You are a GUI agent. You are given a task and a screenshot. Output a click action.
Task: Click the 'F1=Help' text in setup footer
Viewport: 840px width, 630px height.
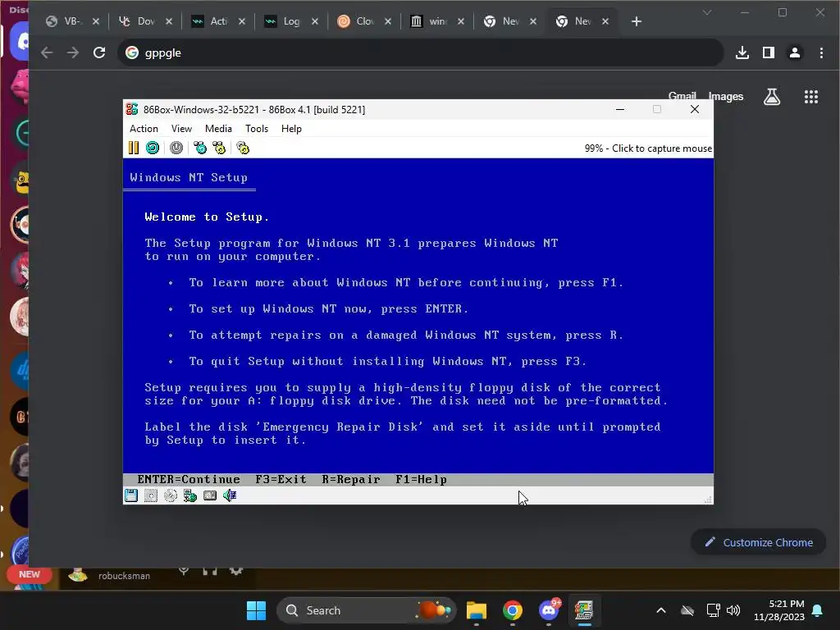tap(421, 479)
